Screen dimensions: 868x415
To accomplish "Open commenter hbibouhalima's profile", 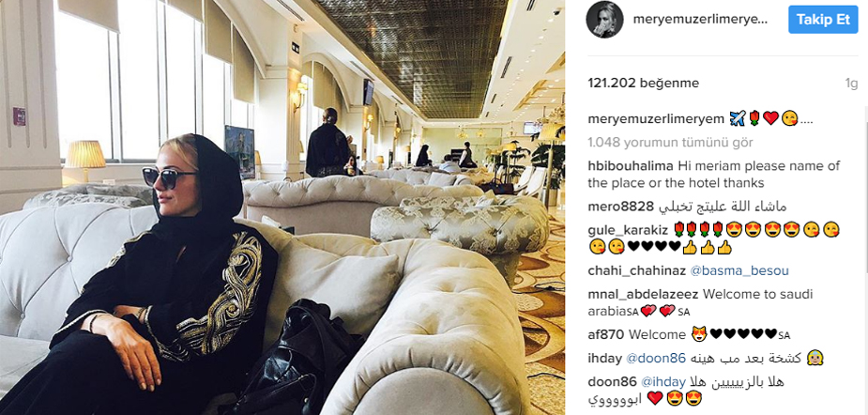I will pos(631,165).
